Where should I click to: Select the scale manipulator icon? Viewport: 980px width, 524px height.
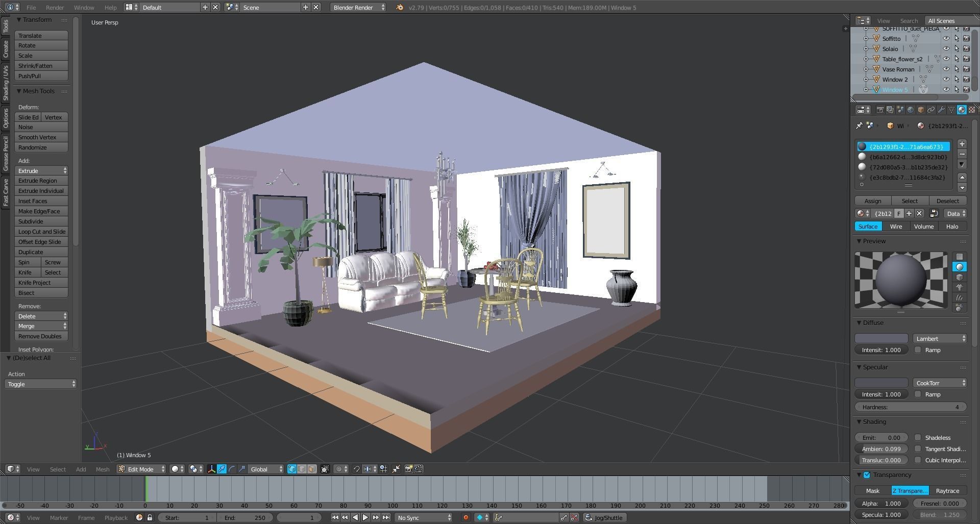click(x=242, y=469)
